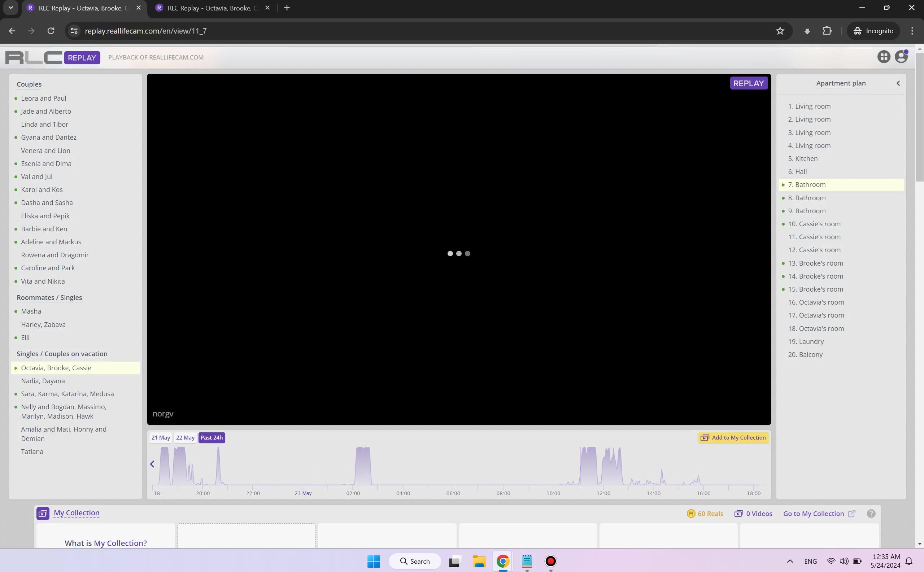The width and height of the screenshot is (924, 572).
Task: Open the tab search dropdown arrow
Action: [x=10, y=8]
